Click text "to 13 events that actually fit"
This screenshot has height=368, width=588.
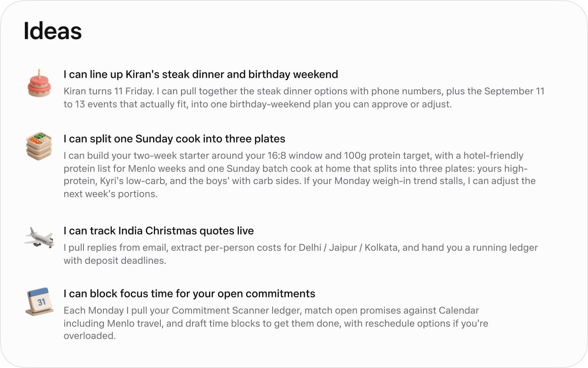[125, 104]
